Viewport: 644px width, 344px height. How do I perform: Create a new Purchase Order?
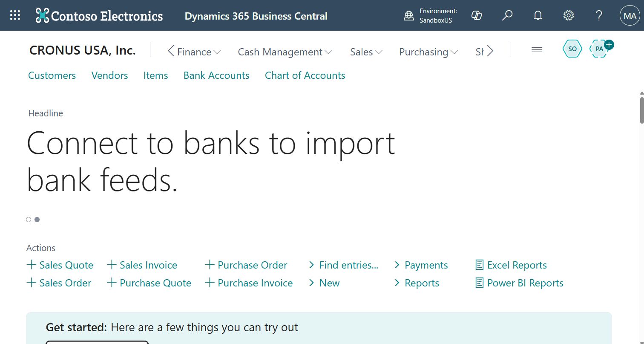[x=246, y=265]
